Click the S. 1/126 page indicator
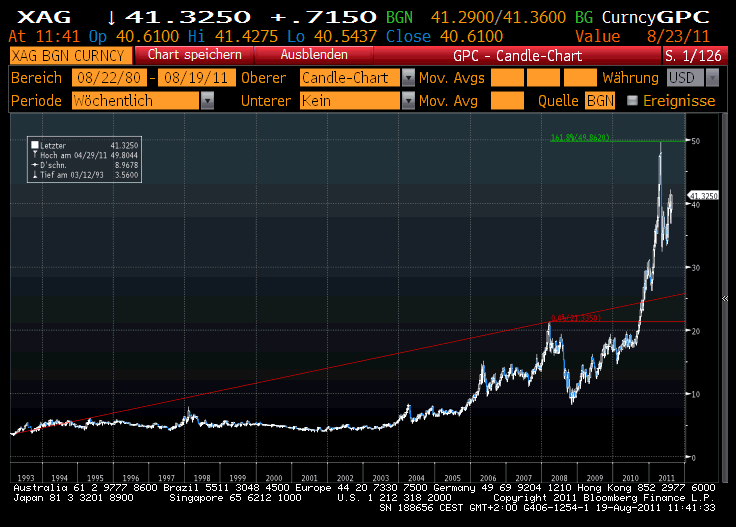 tap(693, 56)
